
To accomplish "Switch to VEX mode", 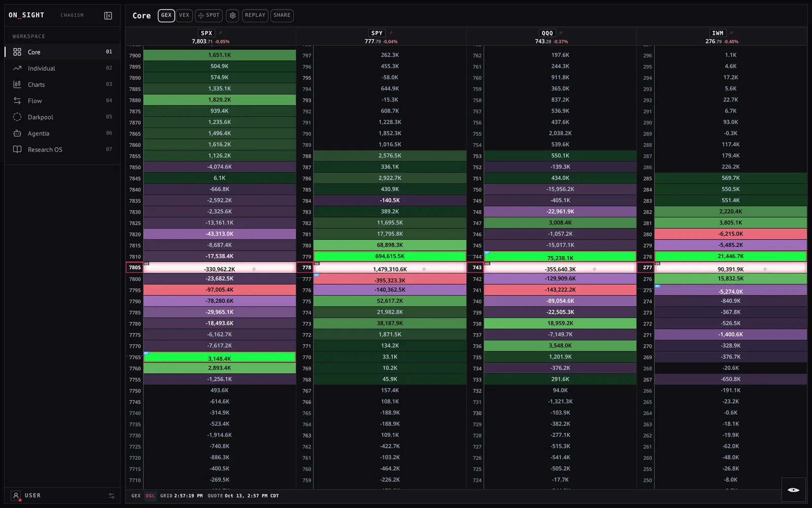I will click(184, 15).
